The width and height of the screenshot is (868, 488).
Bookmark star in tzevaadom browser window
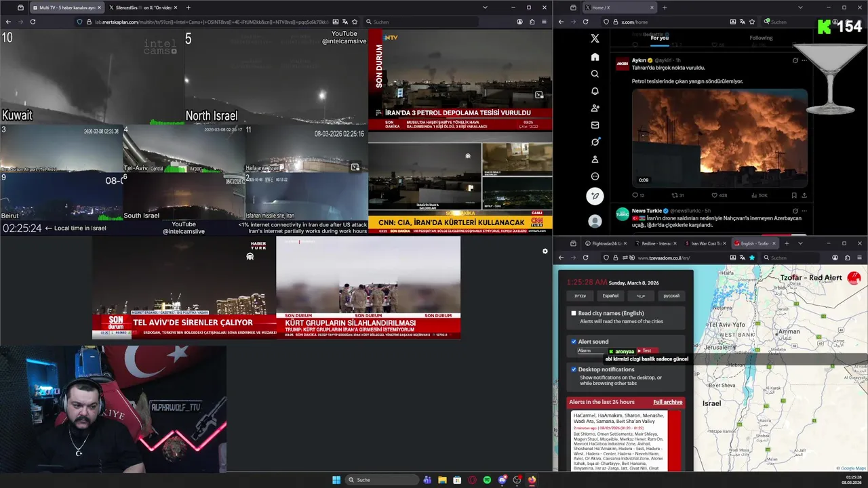pyautogui.click(x=751, y=258)
